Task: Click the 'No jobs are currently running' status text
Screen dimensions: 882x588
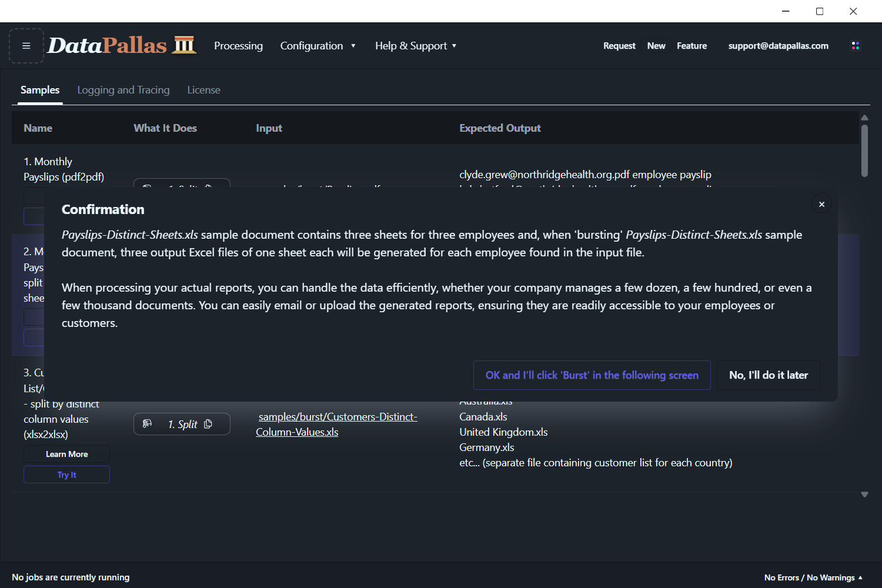Action: point(71,577)
